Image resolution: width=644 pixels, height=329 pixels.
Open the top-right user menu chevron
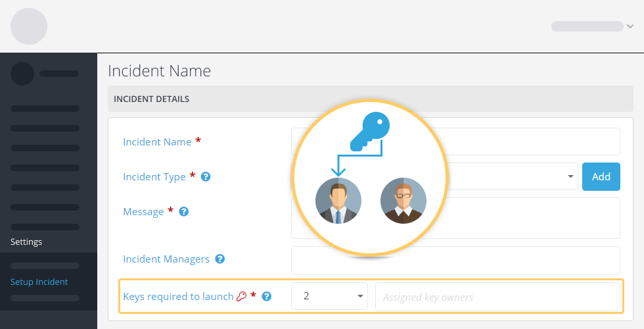[630, 26]
